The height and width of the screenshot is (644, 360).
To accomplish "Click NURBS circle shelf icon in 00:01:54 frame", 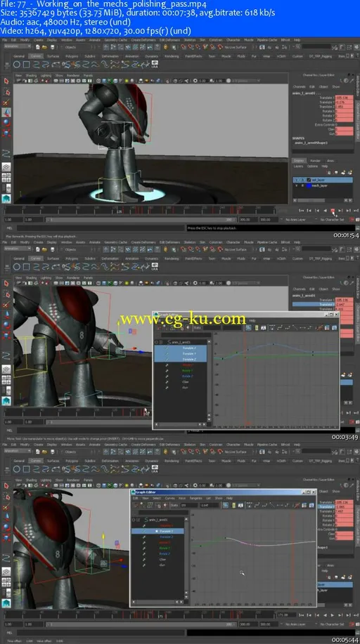I will (16, 65).
